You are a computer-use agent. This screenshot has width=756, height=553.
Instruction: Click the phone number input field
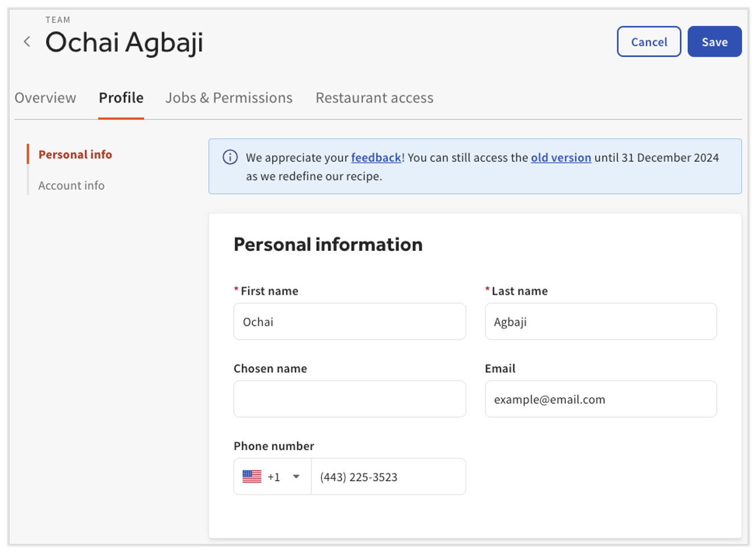388,476
